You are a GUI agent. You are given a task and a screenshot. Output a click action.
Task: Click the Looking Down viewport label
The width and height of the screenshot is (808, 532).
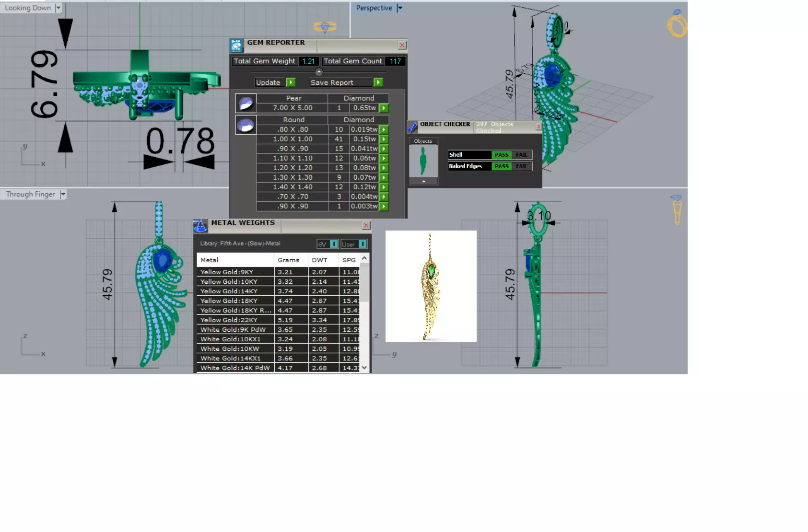coord(28,8)
